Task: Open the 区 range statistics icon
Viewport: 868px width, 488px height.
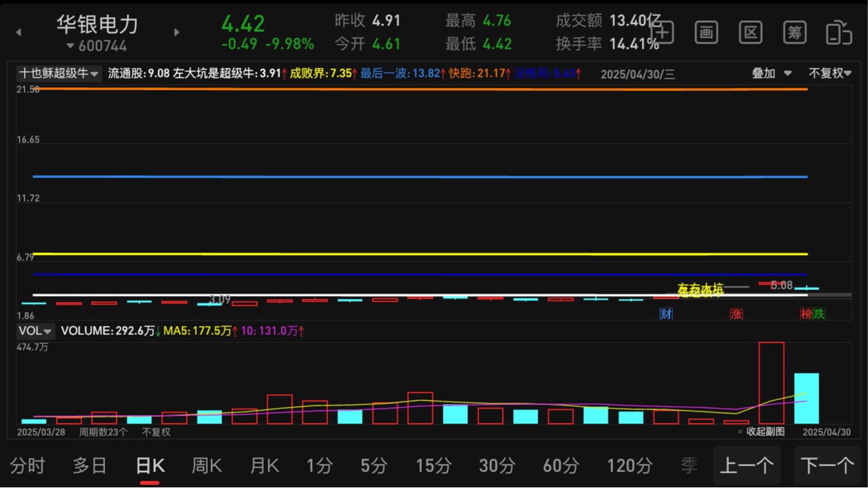Action: [x=751, y=32]
